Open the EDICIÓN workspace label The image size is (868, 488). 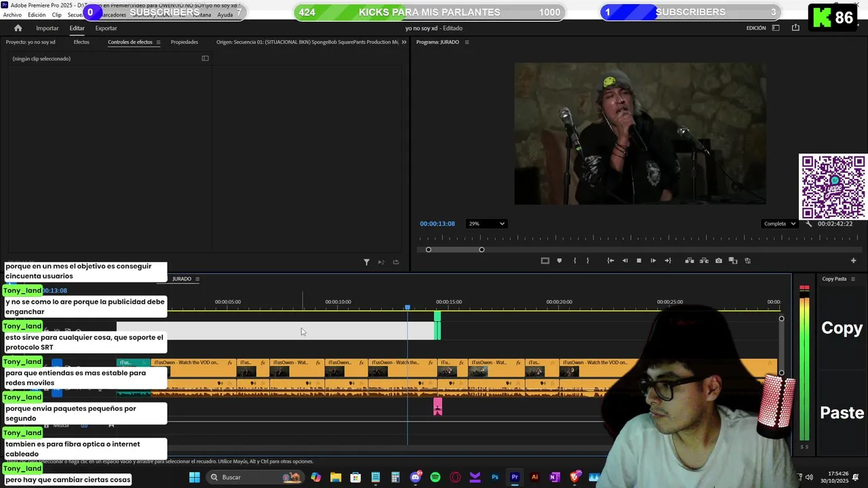pos(755,28)
